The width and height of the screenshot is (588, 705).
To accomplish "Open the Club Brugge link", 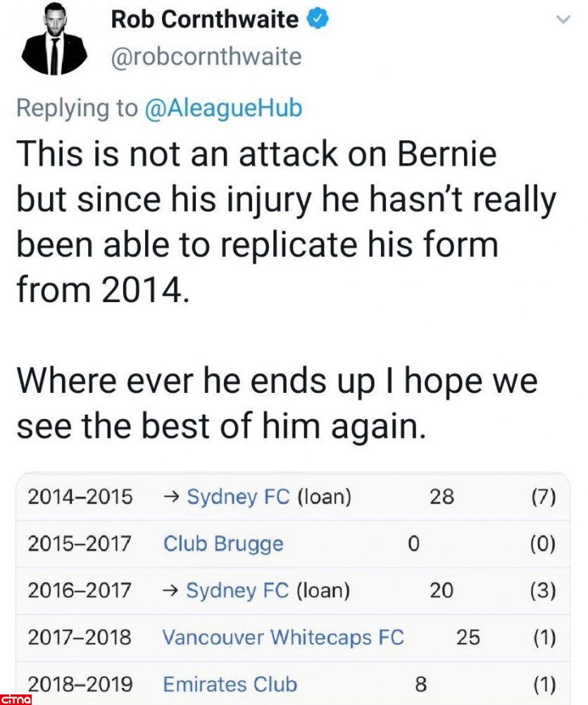I will (223, 544).
